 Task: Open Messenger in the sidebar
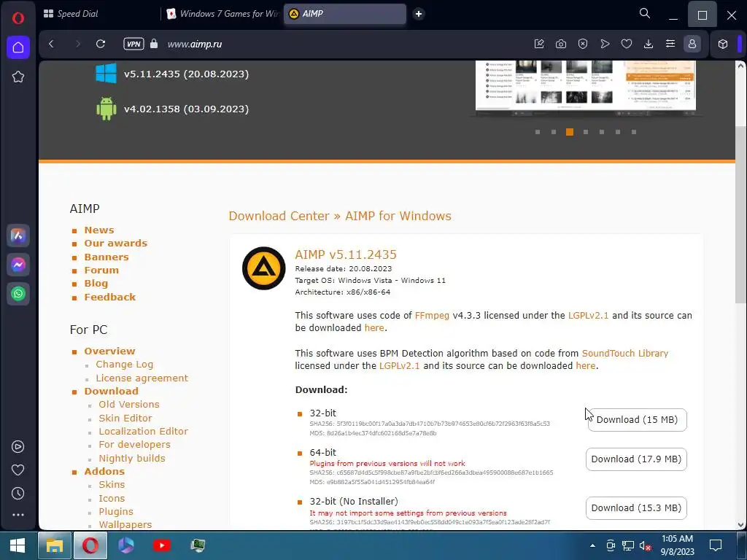pos(18,265)
